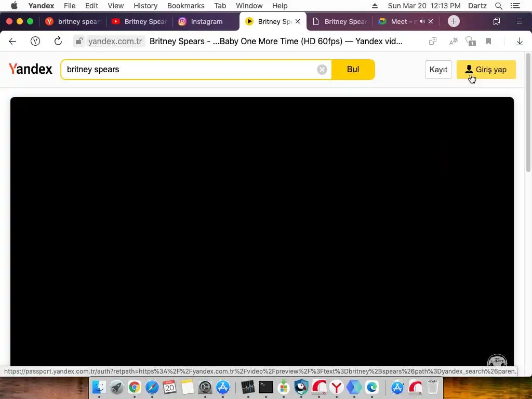Open the Yandex application menu
The height and width of the screenshot is (399, 532).
tap(41, 6)
